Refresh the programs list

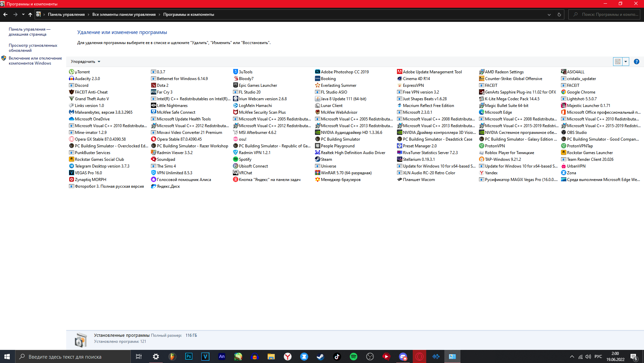point(559,14)
